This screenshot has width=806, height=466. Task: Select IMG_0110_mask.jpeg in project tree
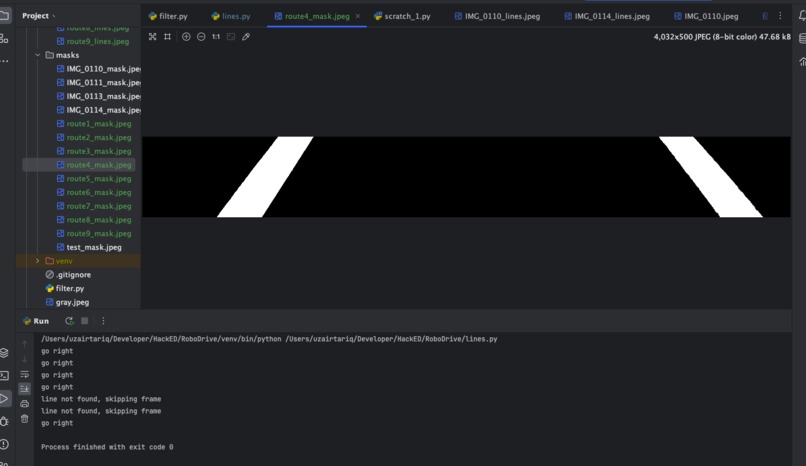click(98, 69)
